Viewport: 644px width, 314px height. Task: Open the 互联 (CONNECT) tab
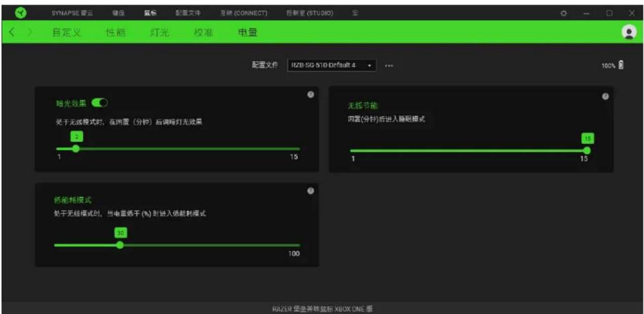[x=243, y=13]
